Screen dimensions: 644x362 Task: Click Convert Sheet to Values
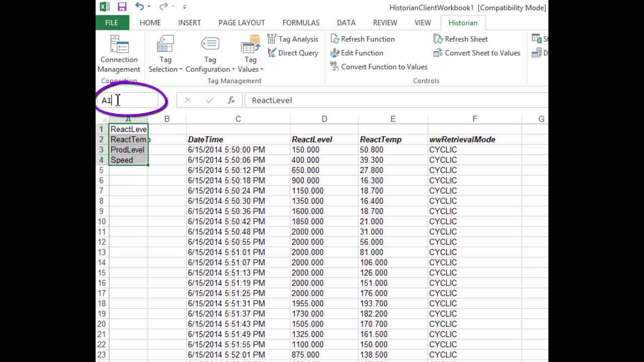coord(476,53)
